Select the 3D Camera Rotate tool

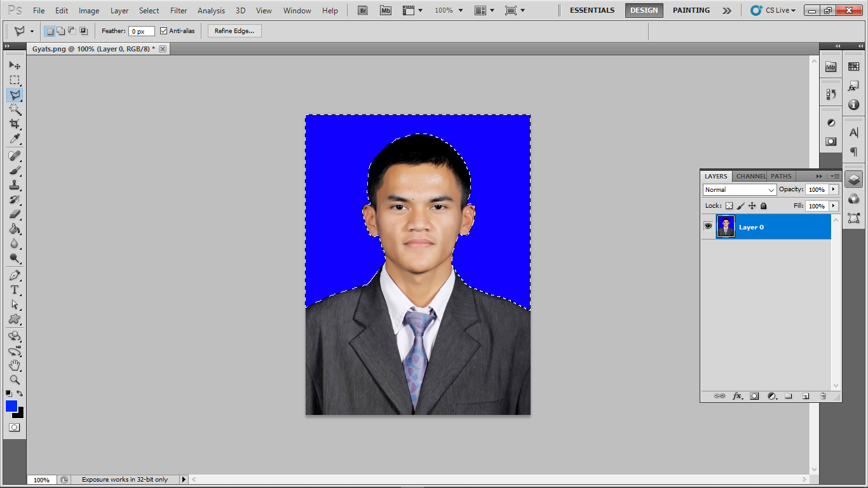[x=15, y=351]
